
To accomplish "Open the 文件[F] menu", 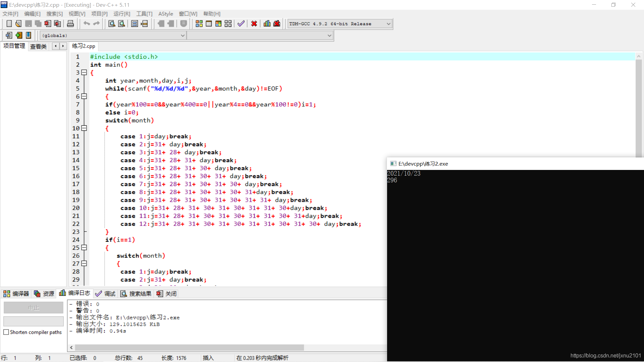I will click(10, 14).
